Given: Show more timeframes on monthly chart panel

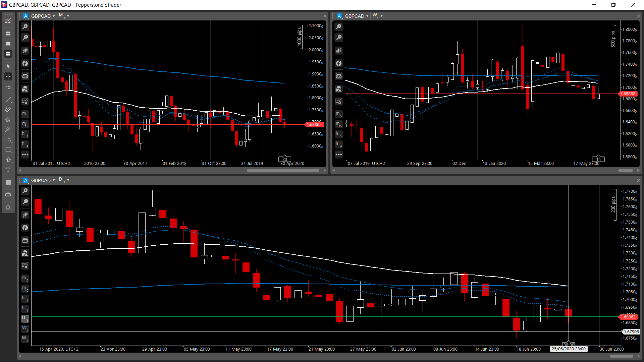Looking at the screenshot, I should click(25, 155).
